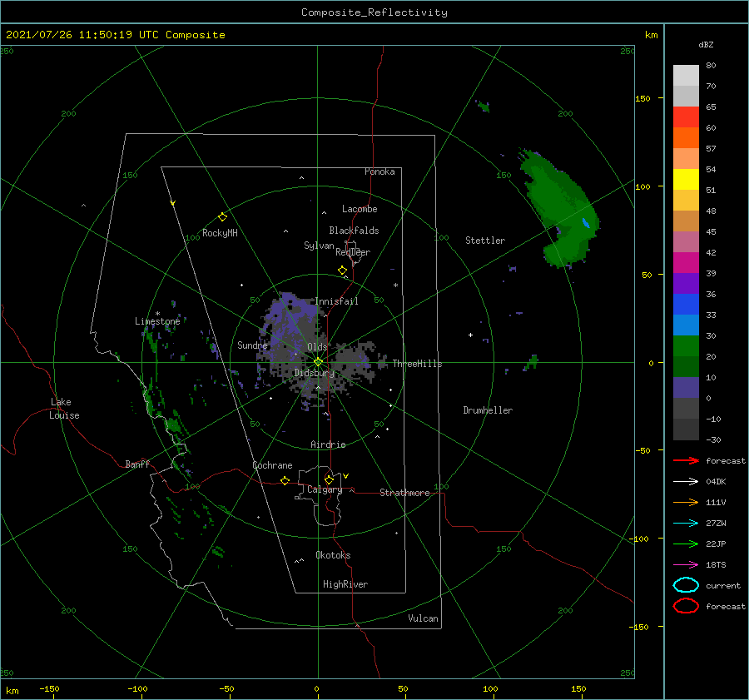This screenshot has width=749, height=700.
Task: Click the yellow diamond marker in Calgary
Action: [329, 479]
